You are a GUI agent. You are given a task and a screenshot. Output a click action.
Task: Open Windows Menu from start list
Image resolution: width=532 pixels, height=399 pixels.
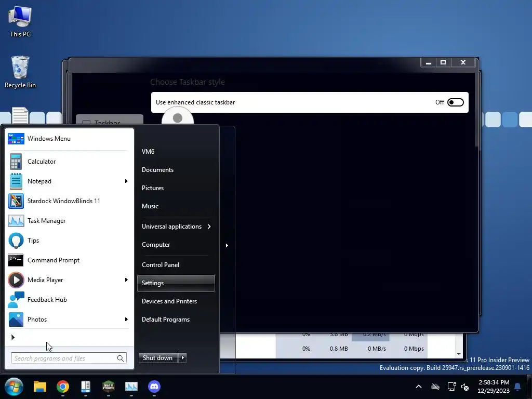(68, 138)
